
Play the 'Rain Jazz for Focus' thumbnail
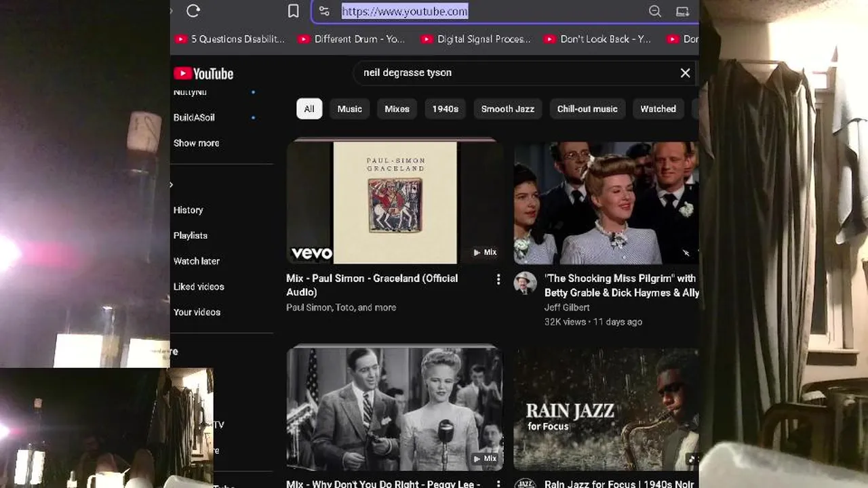click(x=606, y=409)
